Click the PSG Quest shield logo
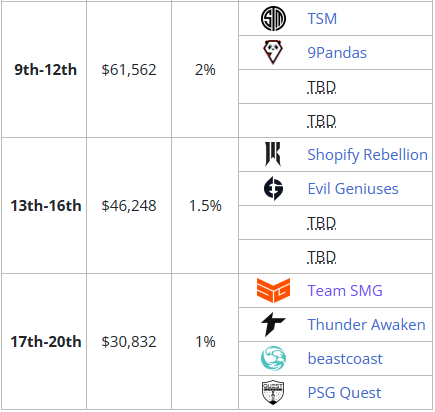435x412 pixels. coord(273,392)
